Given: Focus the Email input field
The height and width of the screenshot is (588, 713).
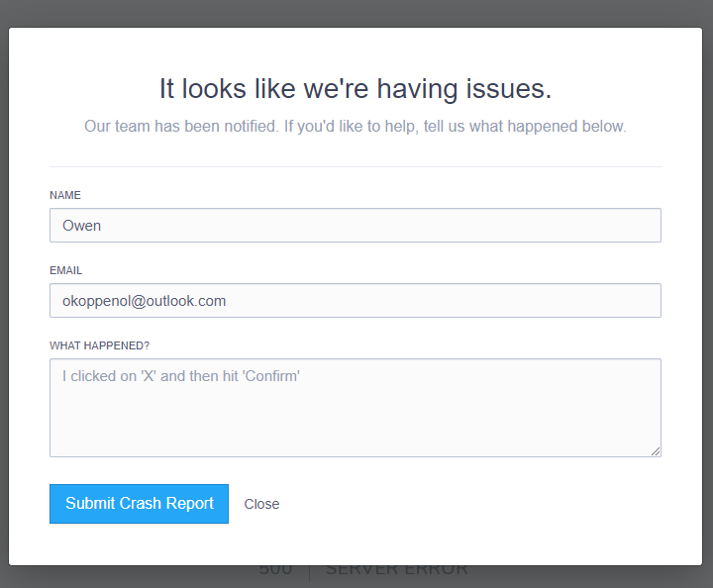Looking at the screenshot, I should 355,301.
